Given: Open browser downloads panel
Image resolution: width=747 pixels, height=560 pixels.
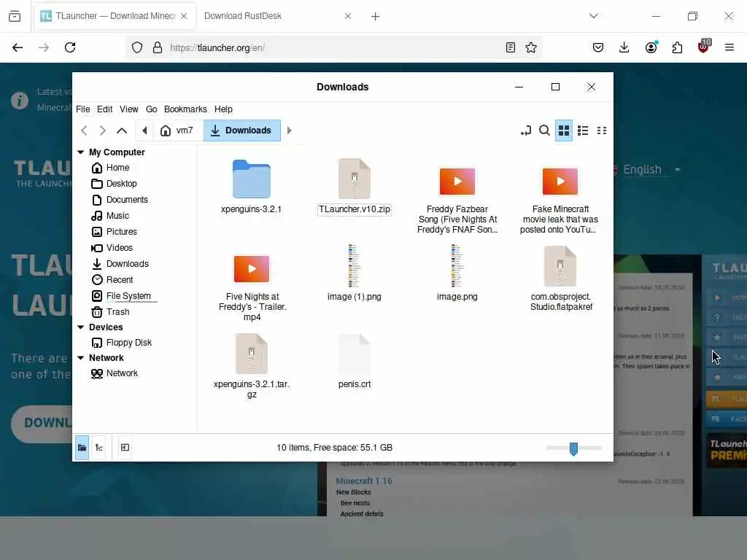Looking at the screenshot, I should [624, 47].
